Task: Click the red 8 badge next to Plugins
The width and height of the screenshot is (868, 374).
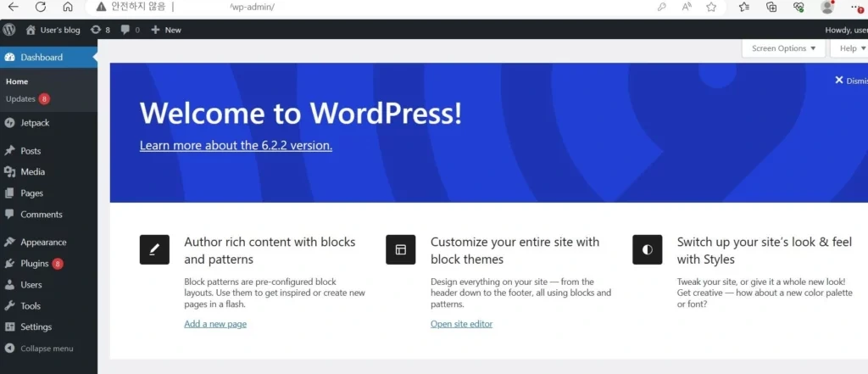Action: point(58,264)
